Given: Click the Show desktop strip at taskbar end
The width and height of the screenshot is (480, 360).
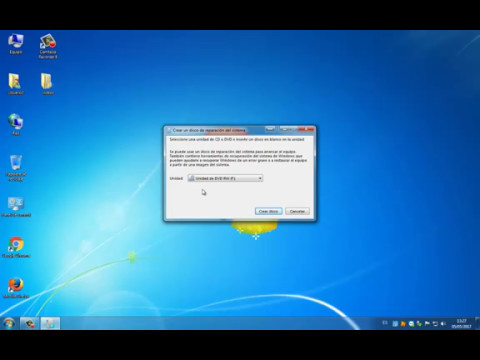Looking at the screenshot, I should [478, 323].
